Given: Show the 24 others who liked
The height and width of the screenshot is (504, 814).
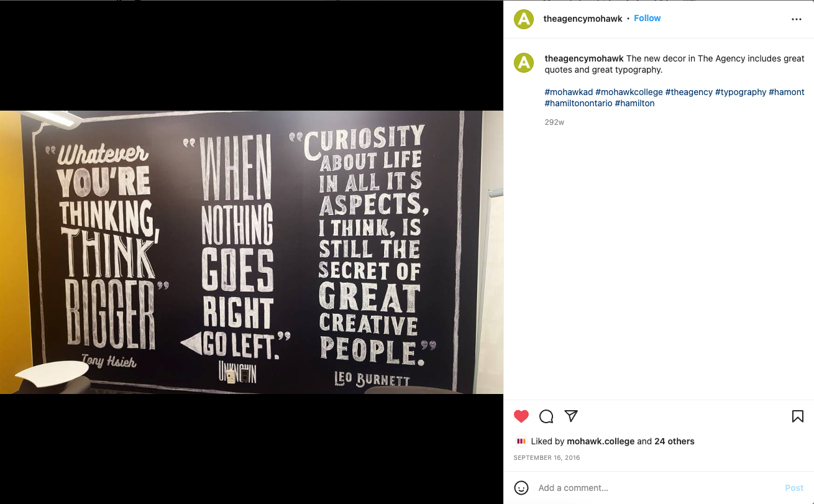Looking at the screenshot, I should [674, 441].
